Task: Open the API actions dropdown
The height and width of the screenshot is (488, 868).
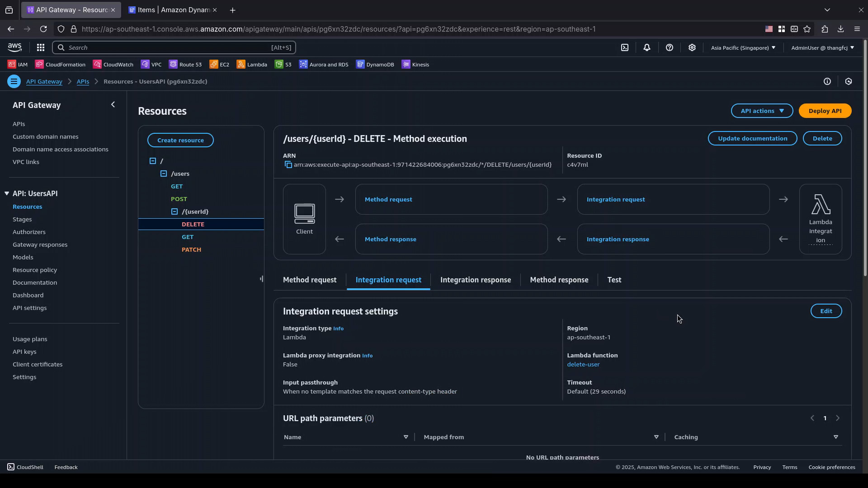Action: 762,111
